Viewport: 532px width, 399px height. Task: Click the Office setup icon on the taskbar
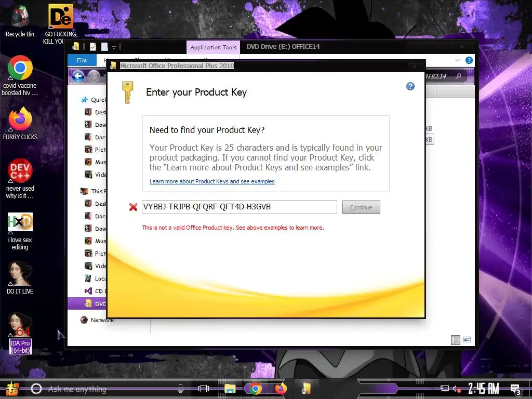pyautogui.click(x=307, y=389)
